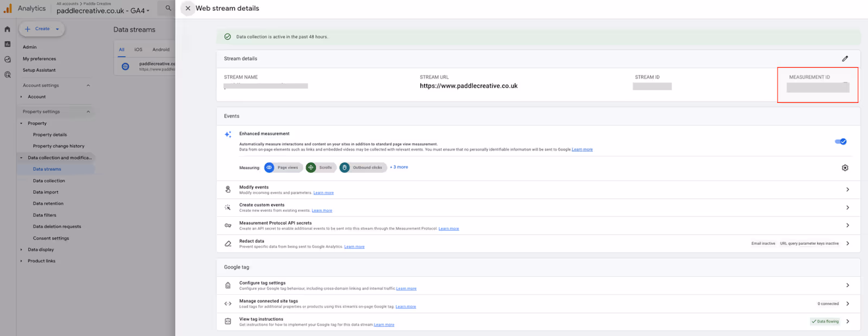Open Create custom events row
The width and height of the screenshot is (868, 336).
pos(538,208)
